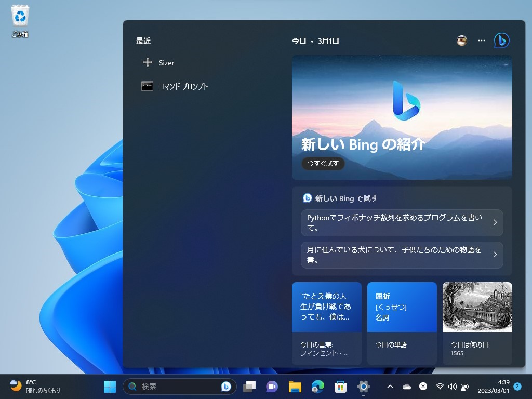Open Bing chat via the panel's top-right Bing icon

(501, 40)
